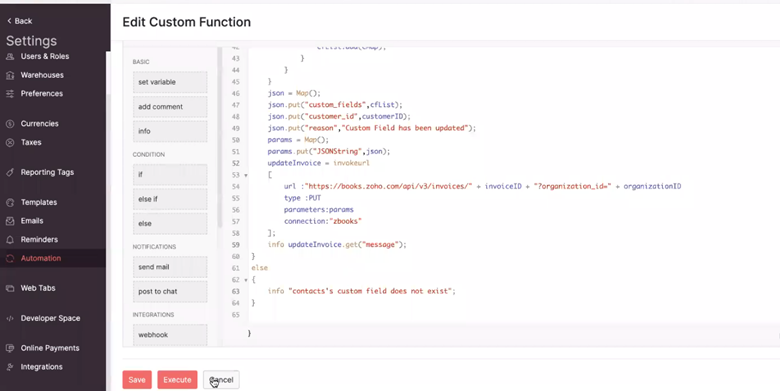Image resolution: width=780 pixels, height=391 pixels.
Task: Select the 'set variable' block
Action: (170, 82)
